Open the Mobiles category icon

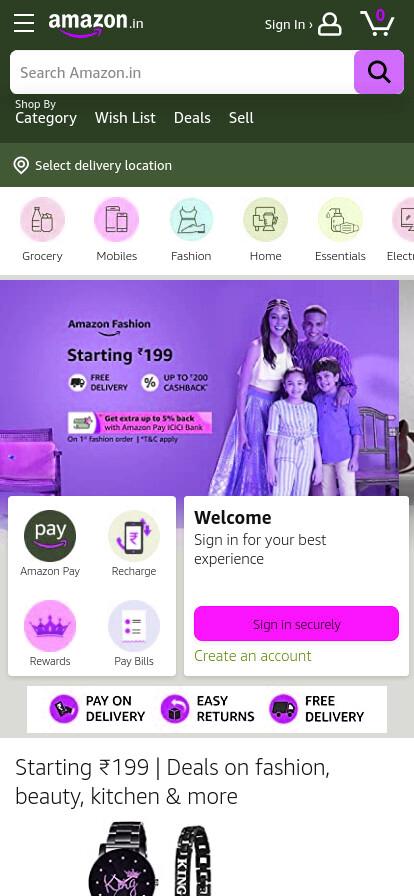(x=117, y=219)
